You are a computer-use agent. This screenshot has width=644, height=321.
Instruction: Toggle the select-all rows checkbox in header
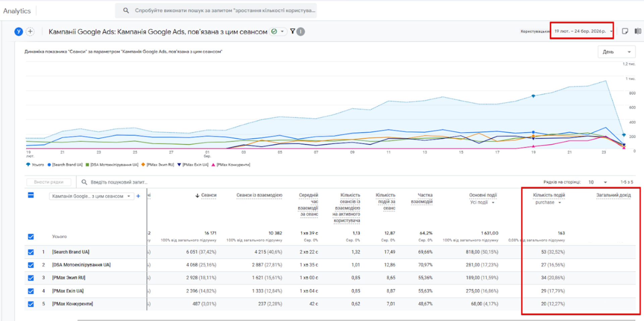[31, 195]
